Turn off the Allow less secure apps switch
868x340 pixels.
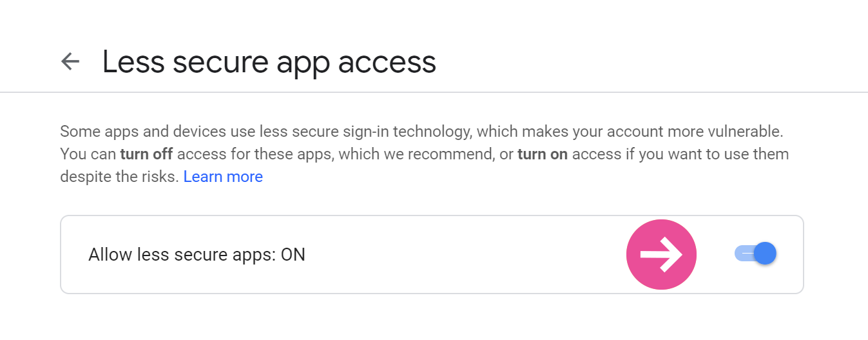tap(755, 254)
